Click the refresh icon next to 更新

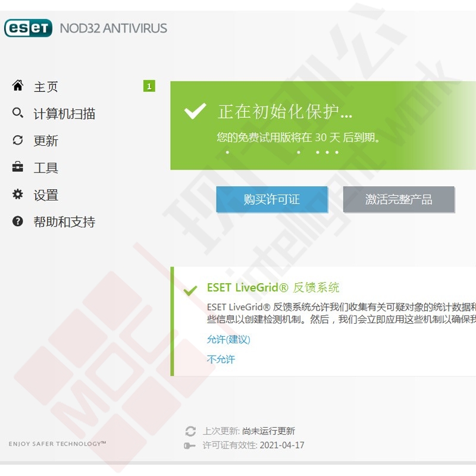pos(18,140)
